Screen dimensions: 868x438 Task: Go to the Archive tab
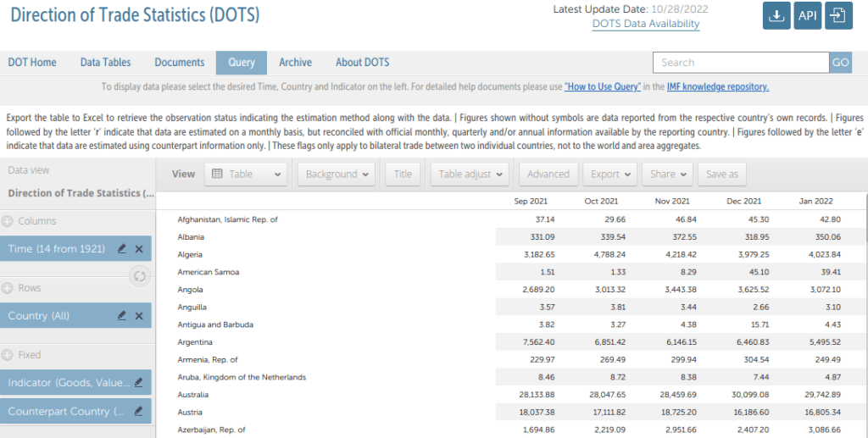(x=295, y=63)
